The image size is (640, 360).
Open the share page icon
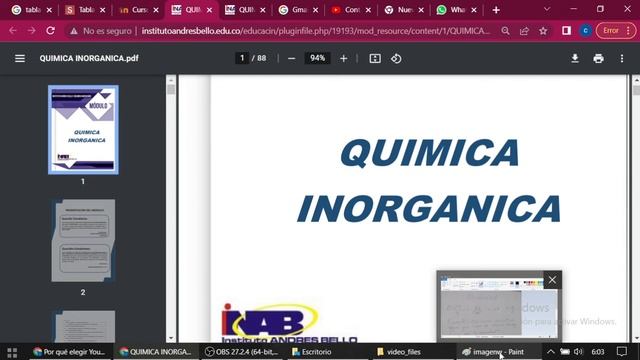pyautogui.click(x=524, y=31)
